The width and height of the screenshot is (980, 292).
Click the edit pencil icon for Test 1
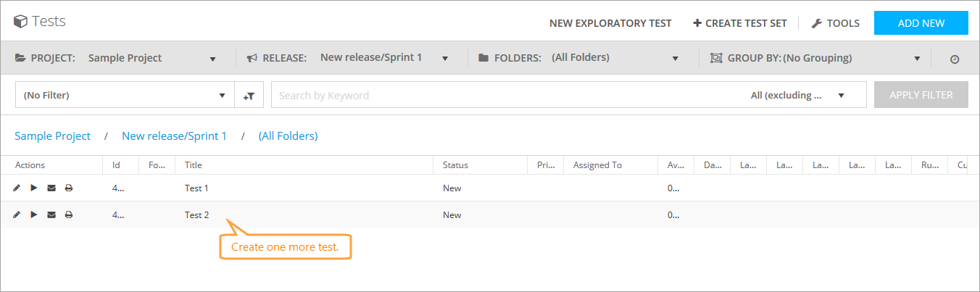[x=17, y=188]
